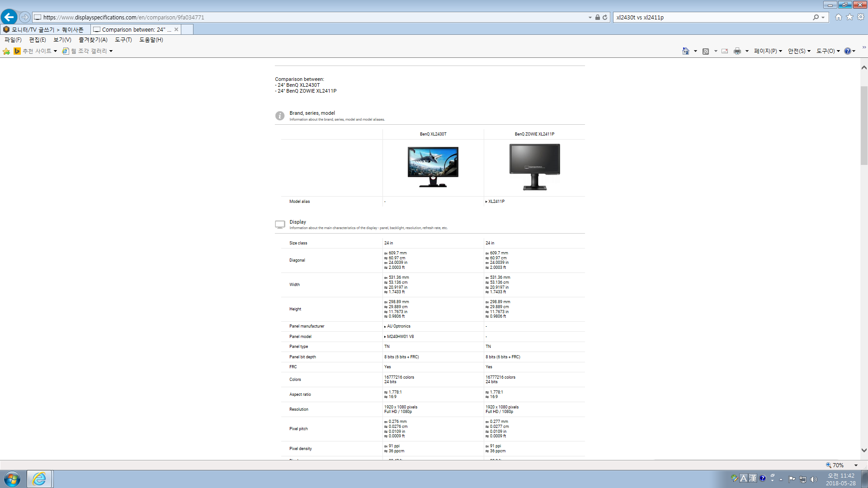Screen dimensions: 868x488
Task: Click the Refresh icon in address bar
Action: point(605,17)
